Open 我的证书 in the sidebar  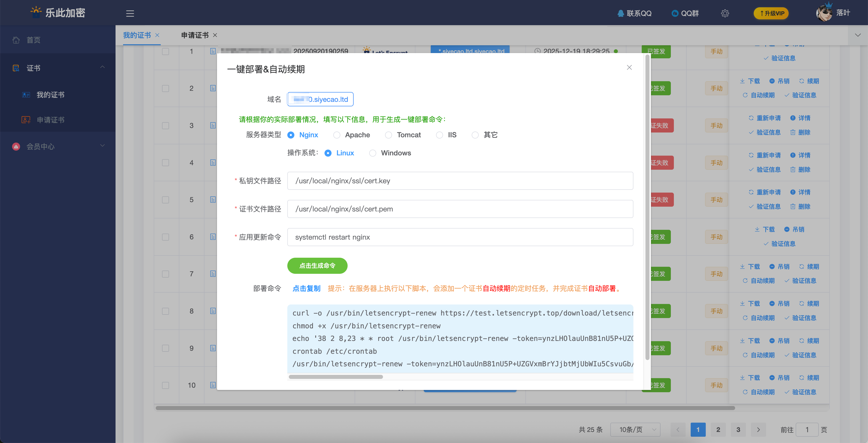[x=50, y=95]
